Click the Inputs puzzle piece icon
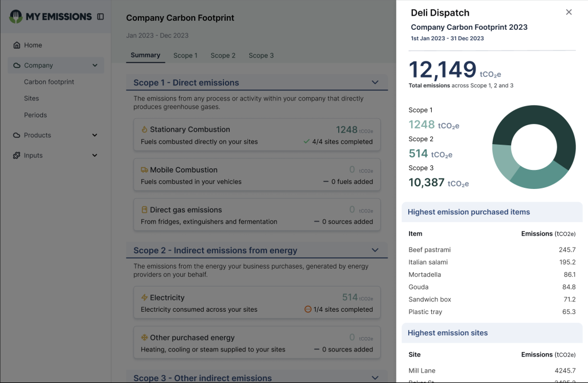 tap(17, 156)
